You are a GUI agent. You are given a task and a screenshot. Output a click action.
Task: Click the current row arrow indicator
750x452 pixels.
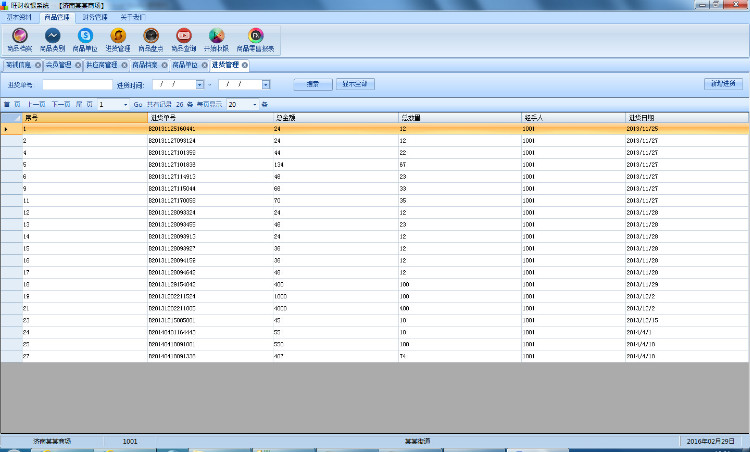pos(6,129)
